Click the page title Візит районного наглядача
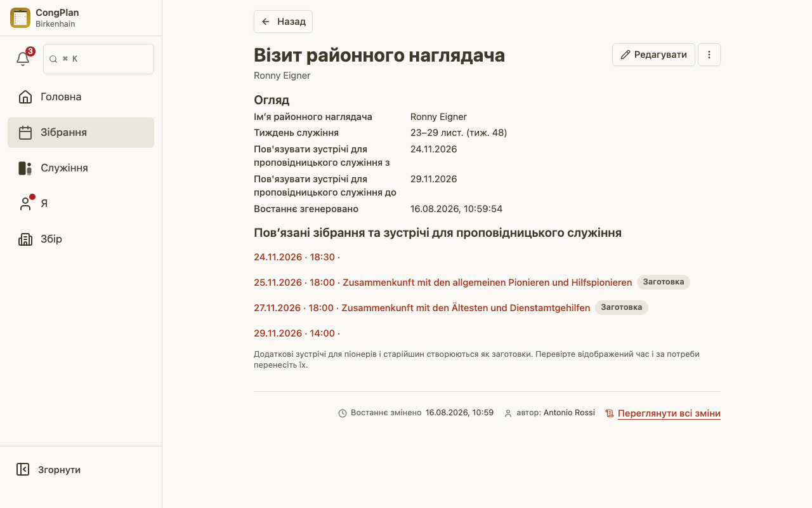 coord(379,55)
